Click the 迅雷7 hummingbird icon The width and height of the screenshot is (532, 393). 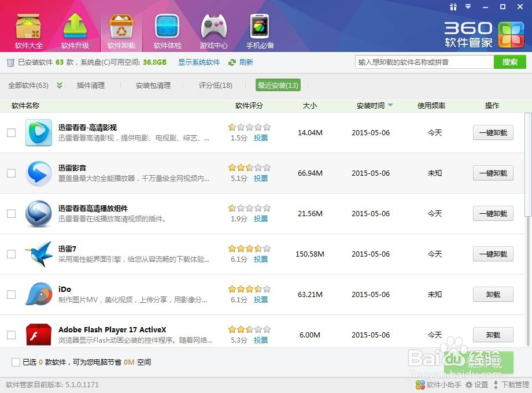pos(39,254)
